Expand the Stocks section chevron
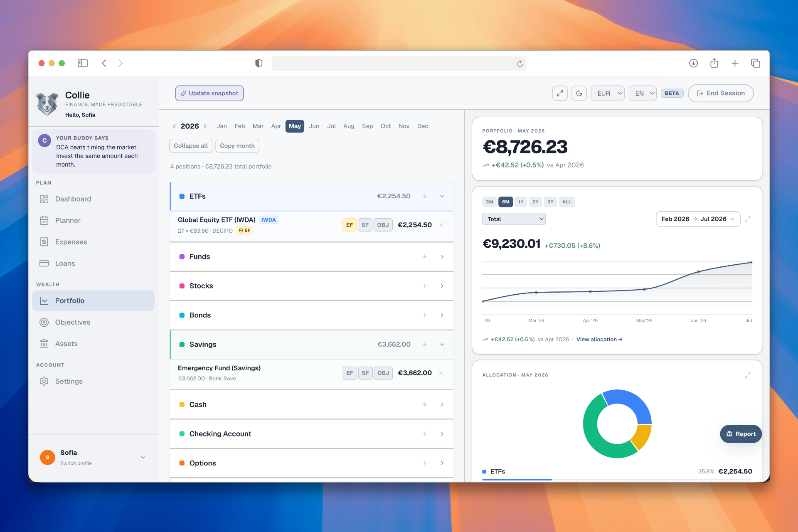The height and width of the screenshot is (532, 798). 442,286
